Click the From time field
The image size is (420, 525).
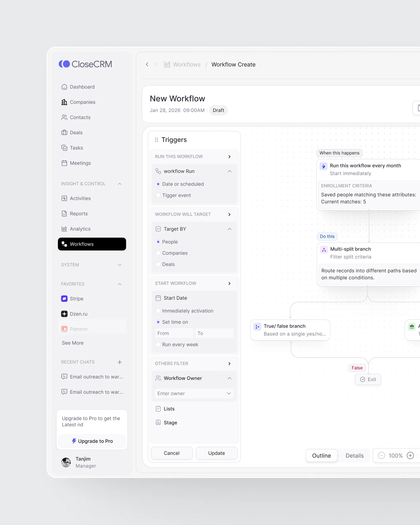[174, 333]
